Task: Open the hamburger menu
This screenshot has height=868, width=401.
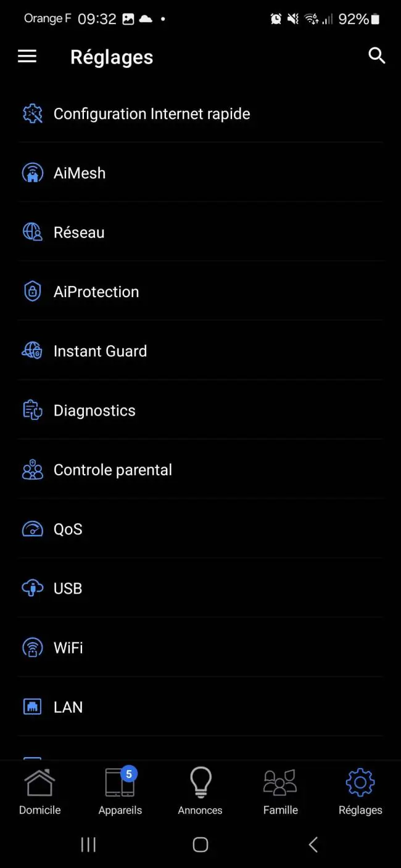Action: coord(27,57)
